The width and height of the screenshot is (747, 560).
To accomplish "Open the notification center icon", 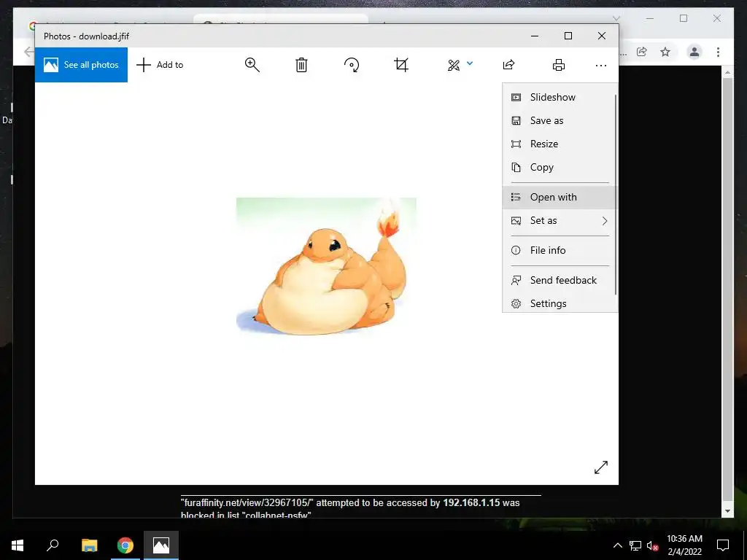I will (723, 545).
